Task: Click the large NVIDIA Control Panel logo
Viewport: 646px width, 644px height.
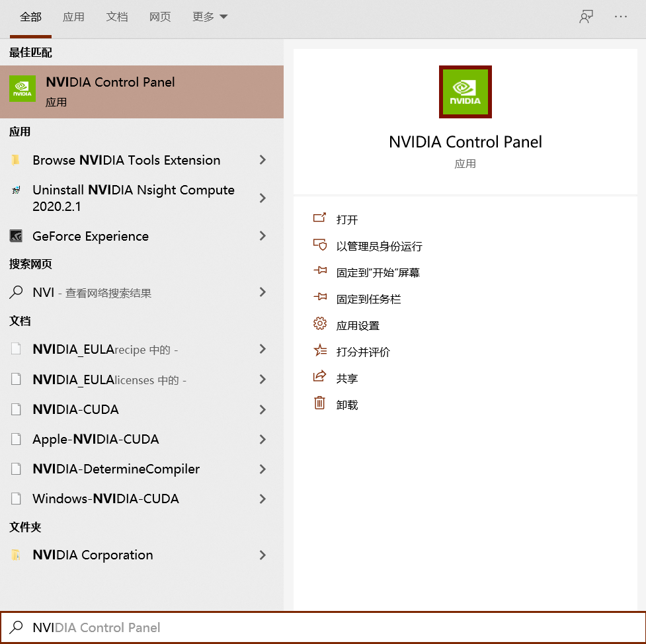Action: point(465,92)
